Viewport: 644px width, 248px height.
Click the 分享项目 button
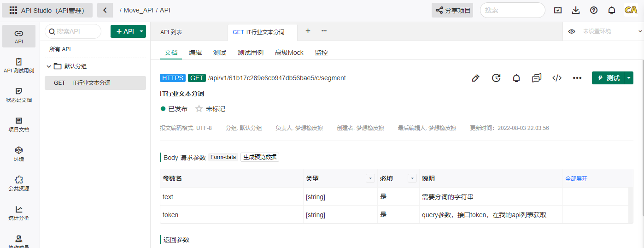tap(452, 10)
